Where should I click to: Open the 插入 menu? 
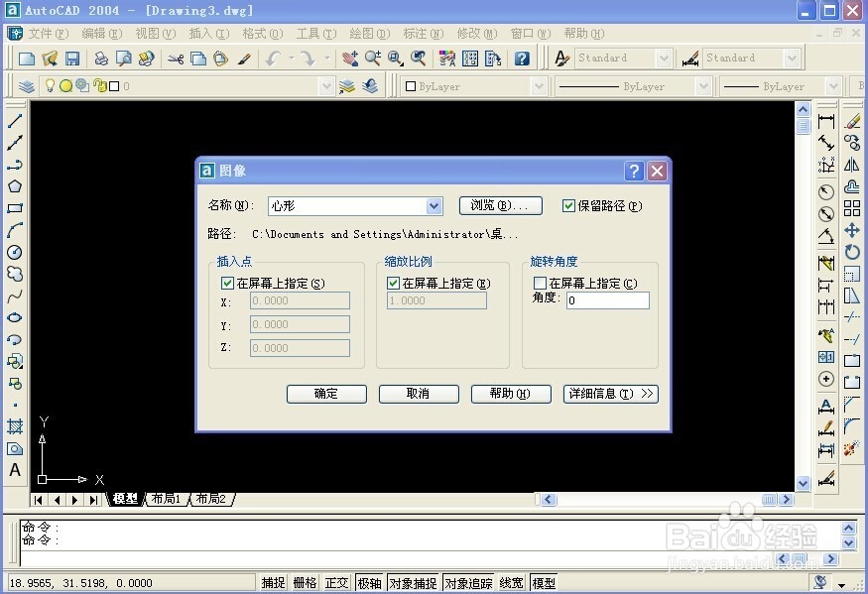coord(205,33)
